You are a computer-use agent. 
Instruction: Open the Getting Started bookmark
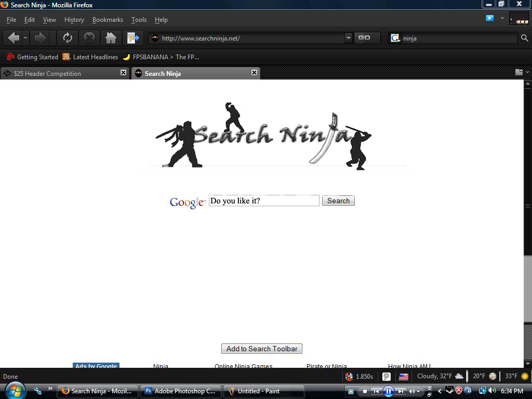(x=33, y=57)
